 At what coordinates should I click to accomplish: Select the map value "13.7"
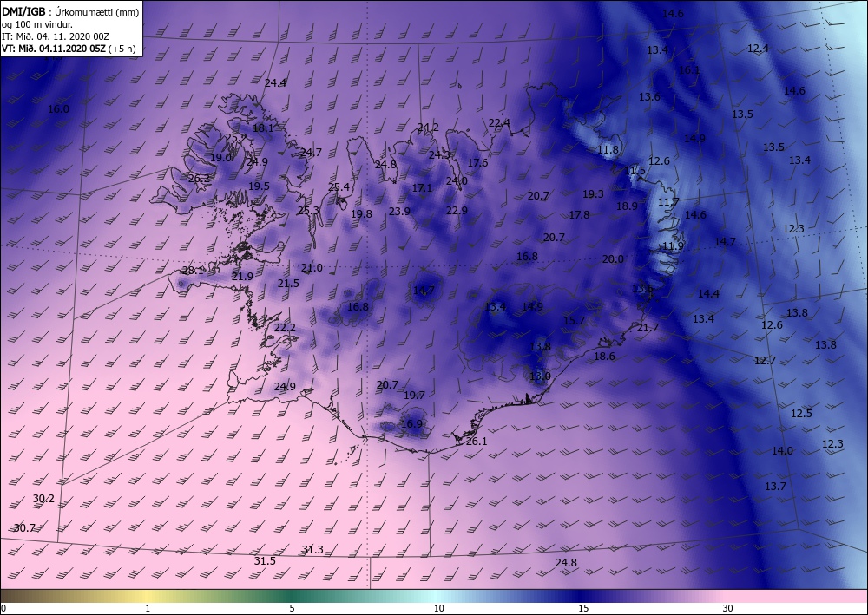tap(775, 486)
